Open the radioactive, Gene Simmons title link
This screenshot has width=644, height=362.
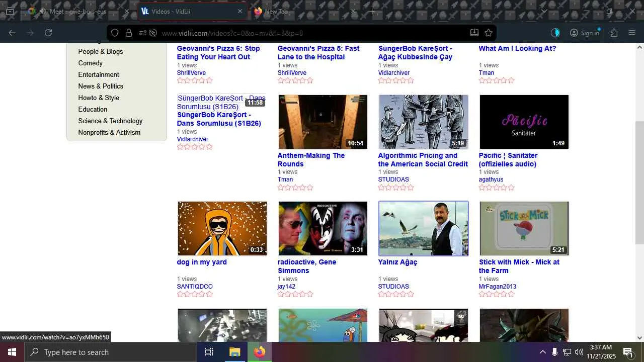click(307, 266)
